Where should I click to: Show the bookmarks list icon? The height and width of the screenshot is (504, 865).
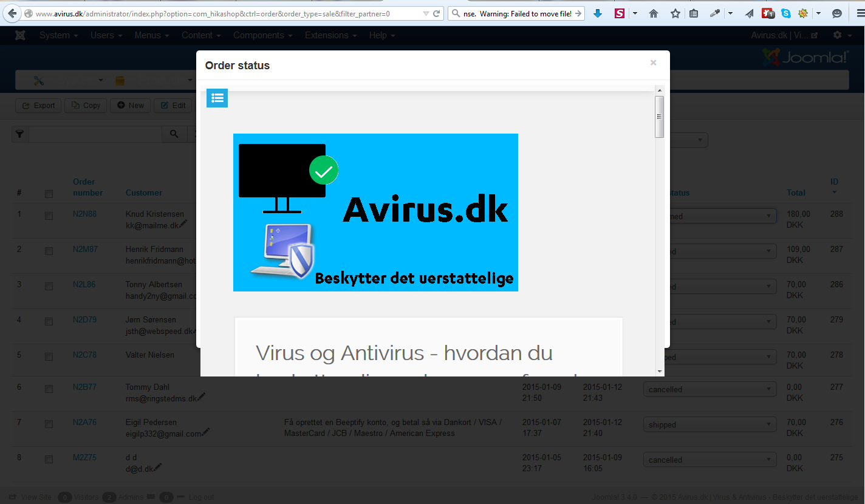[x=694, y=13]
